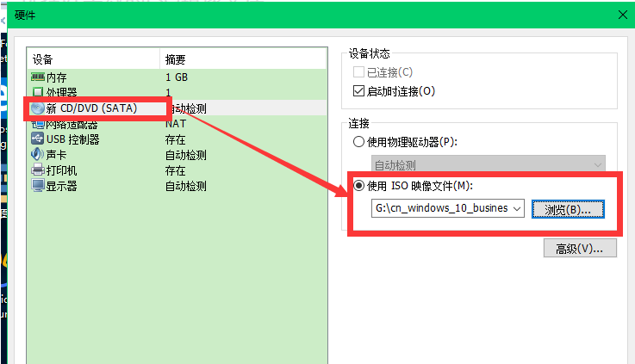
Task: Select the sound card (声卡) icon
Action: pos(38,155)
